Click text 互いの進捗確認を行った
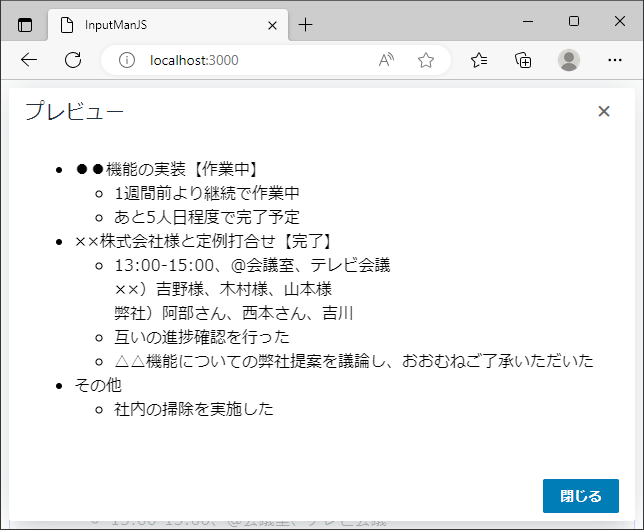Screen dimensions: 644x530 click(202, 337)
